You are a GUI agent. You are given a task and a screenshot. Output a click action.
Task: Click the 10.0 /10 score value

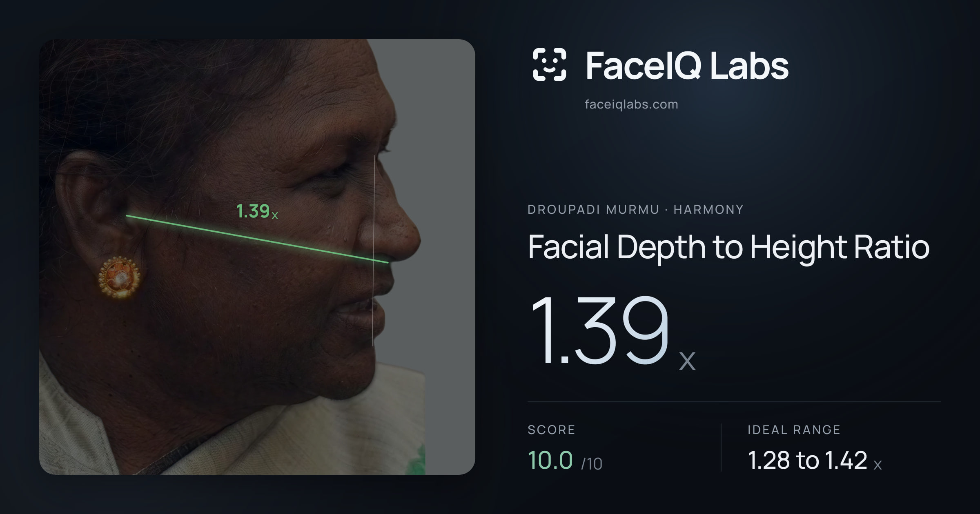click(565, 461)
